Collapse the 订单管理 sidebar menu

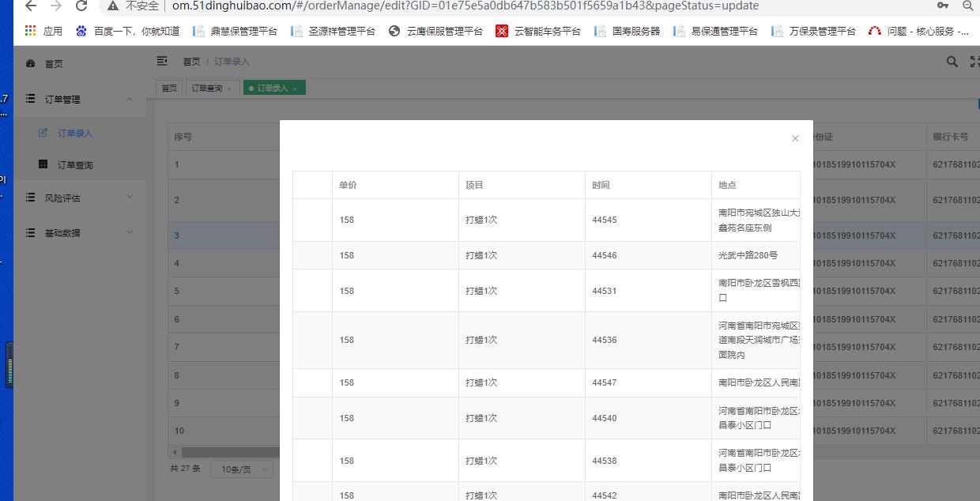click(x=130, y=100)
